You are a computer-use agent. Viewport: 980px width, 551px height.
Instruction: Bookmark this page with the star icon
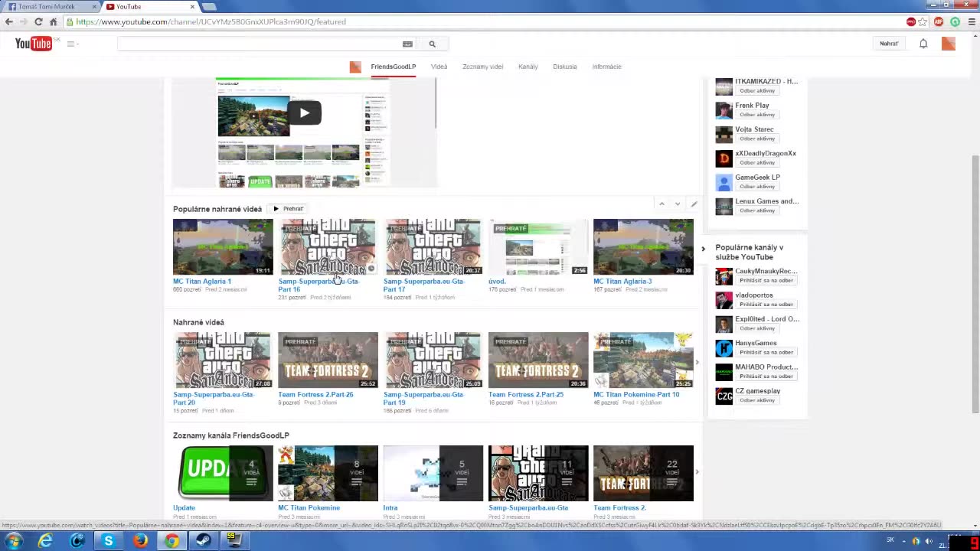click(923, 21)
